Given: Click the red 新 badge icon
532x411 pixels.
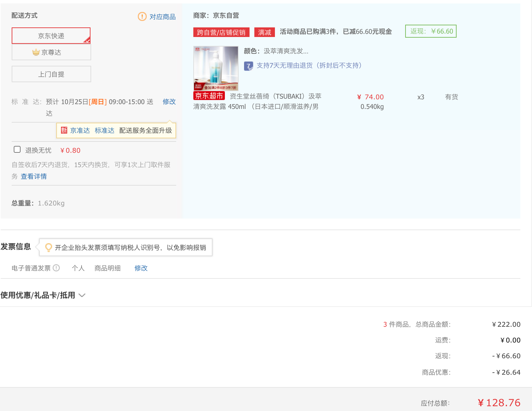Looking at the screenshot, I should 64,130.
